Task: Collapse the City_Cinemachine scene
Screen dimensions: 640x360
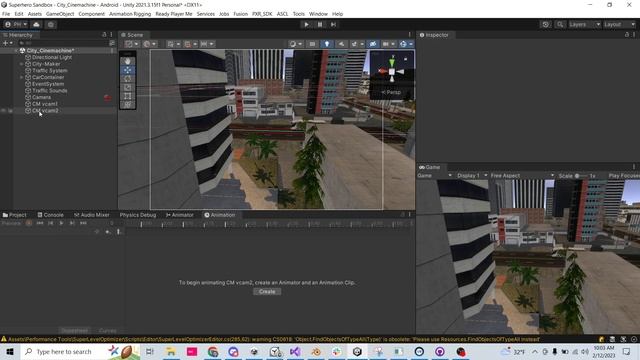Action: tap(16, 51)
